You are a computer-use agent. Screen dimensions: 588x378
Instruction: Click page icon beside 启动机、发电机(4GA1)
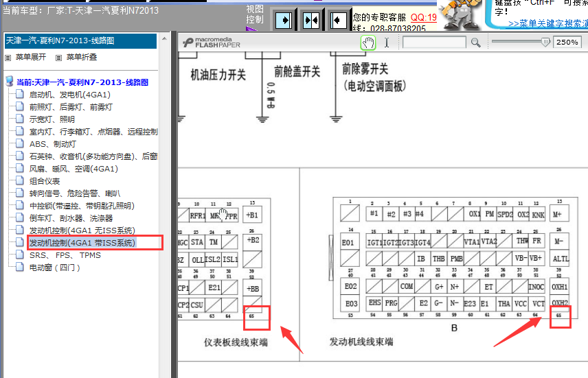click(x=20, y=95)
